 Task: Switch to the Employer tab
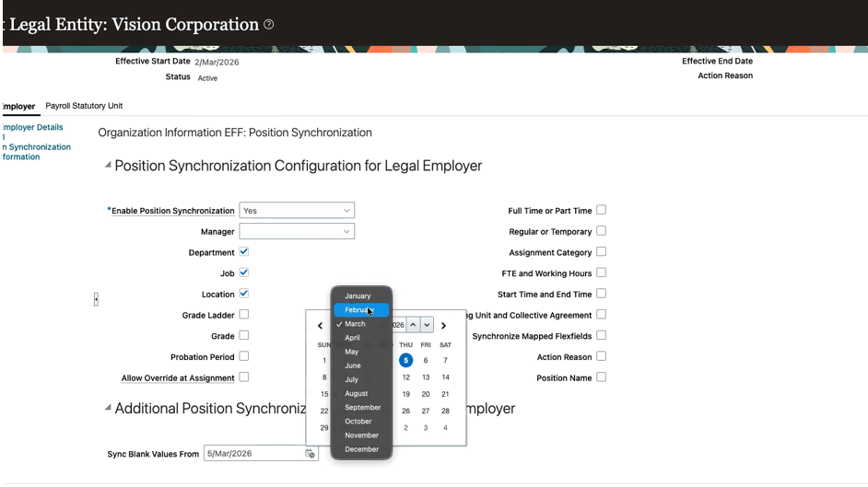(x=19, y=106)
